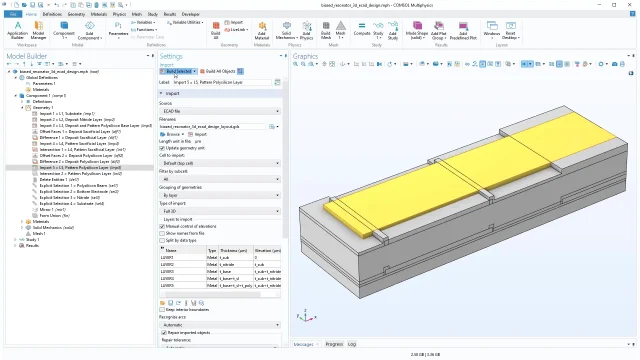Enable Show names from file checkbox
640x360 pixels.
(x=162, y=233)
